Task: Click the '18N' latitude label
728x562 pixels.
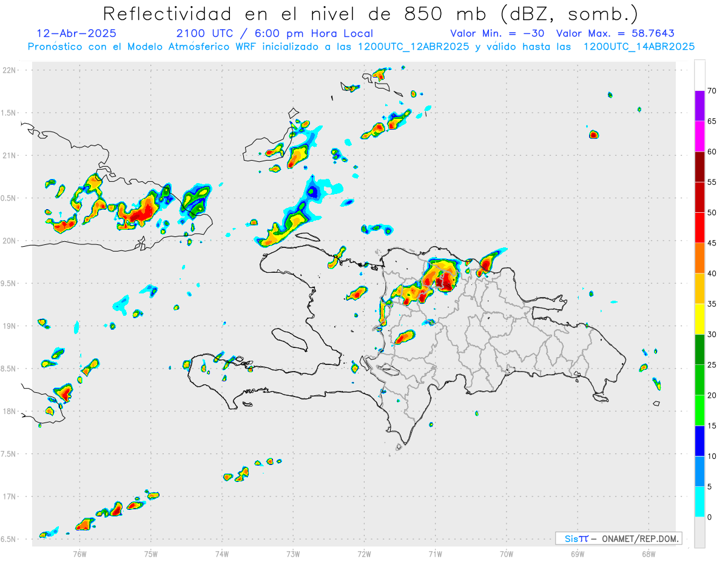Action: tap(10, 411)
